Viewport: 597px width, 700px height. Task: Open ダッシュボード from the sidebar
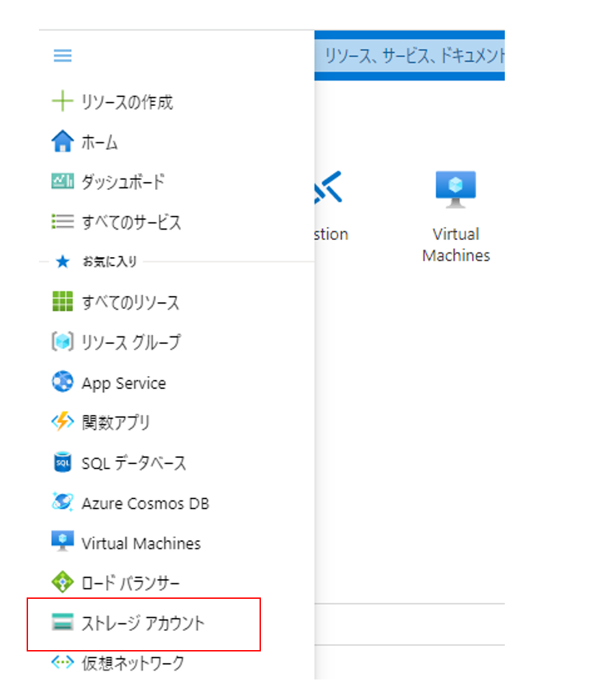(x=123, y=183)
